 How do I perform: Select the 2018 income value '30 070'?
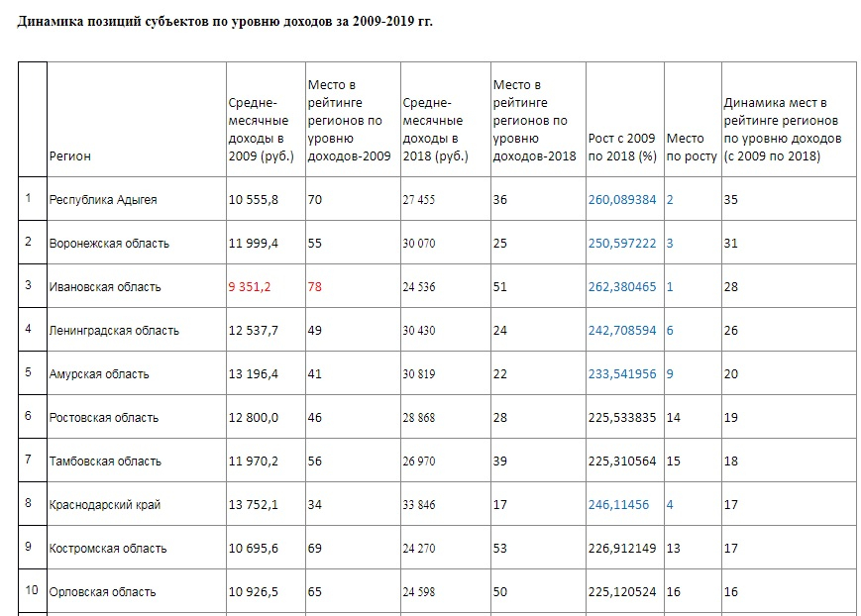tap(418, 244)
